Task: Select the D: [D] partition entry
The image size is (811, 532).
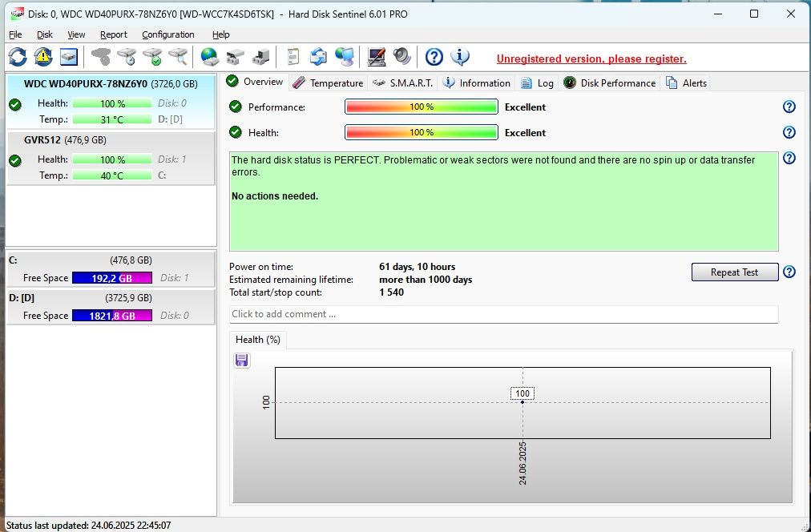Action: click(x=111, y=307)
